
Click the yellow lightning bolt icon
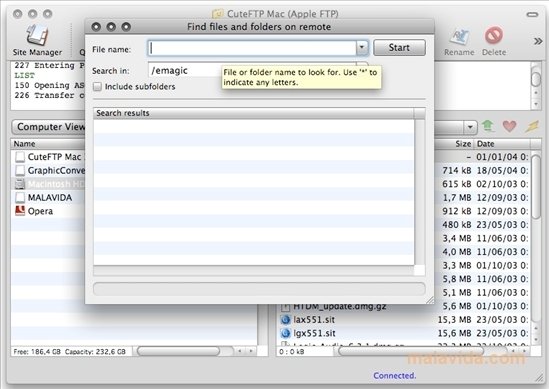coord(531,126)
